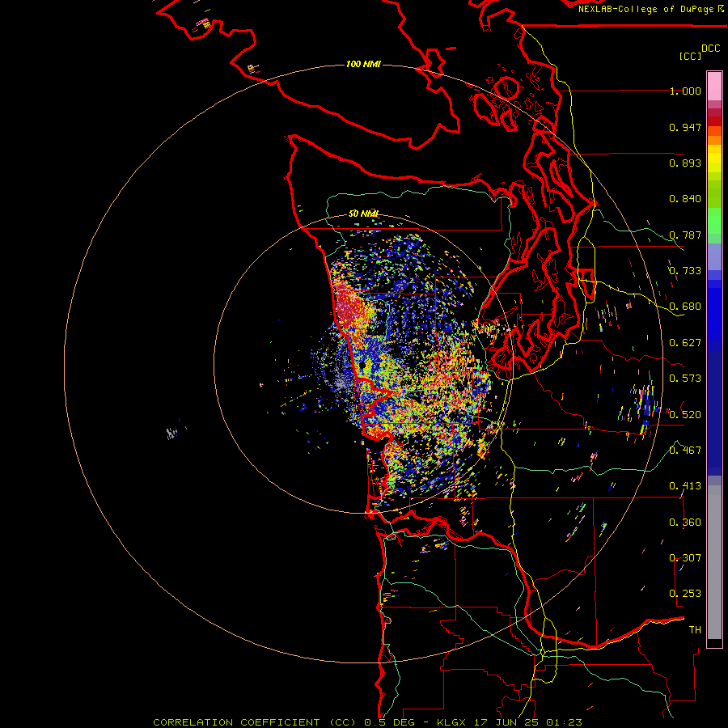The image size is (728, 728).
Task: Select the 0.573 color bar value
Action: tap(685, 379)
